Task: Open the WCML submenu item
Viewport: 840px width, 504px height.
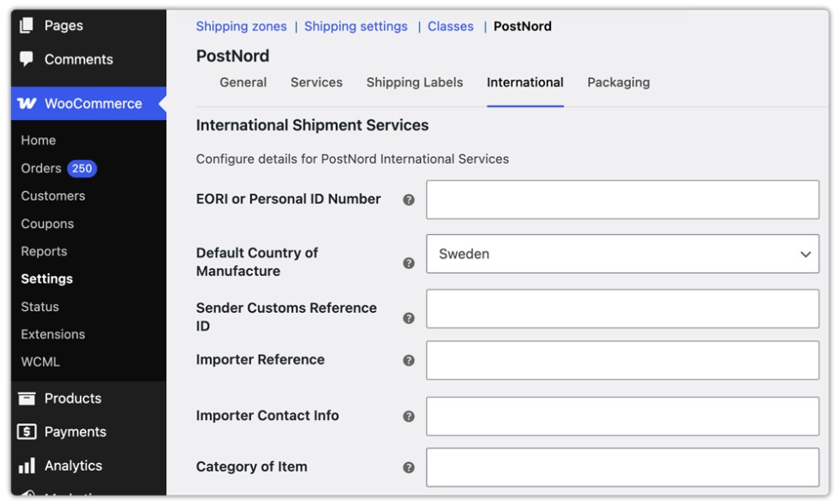Action: click(x=40, y=362)
